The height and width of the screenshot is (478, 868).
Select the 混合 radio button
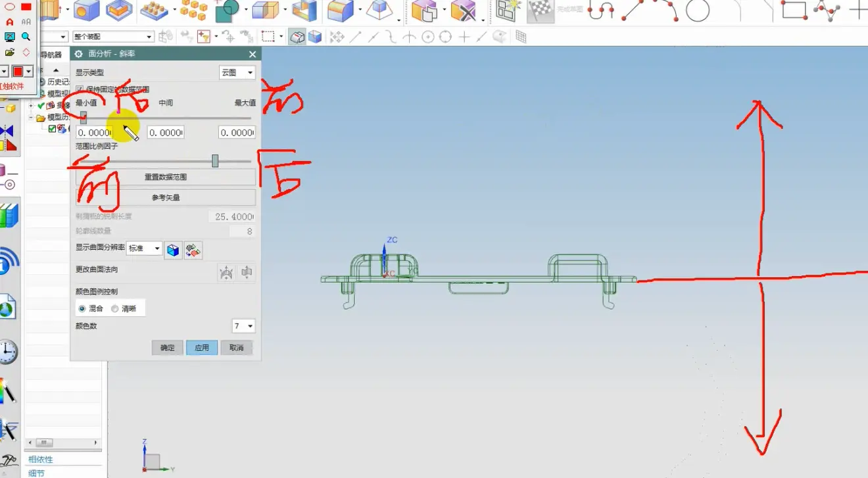coord(82,308)
